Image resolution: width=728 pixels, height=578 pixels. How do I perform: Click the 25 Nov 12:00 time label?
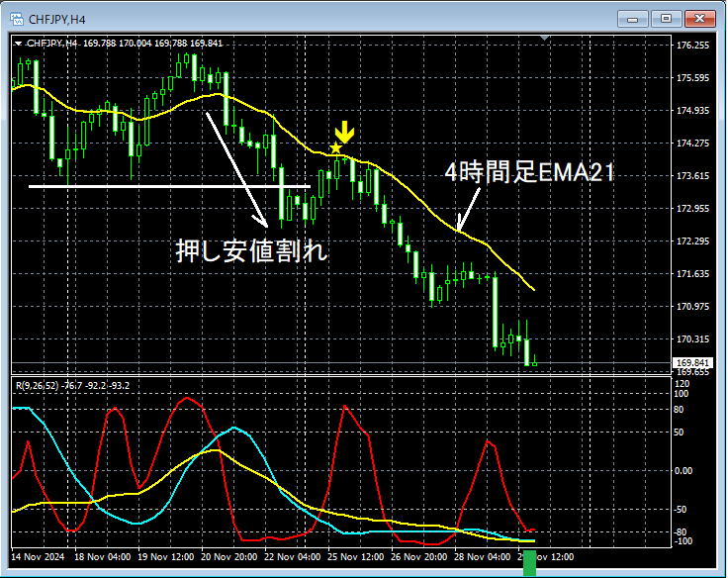point(356,556)
